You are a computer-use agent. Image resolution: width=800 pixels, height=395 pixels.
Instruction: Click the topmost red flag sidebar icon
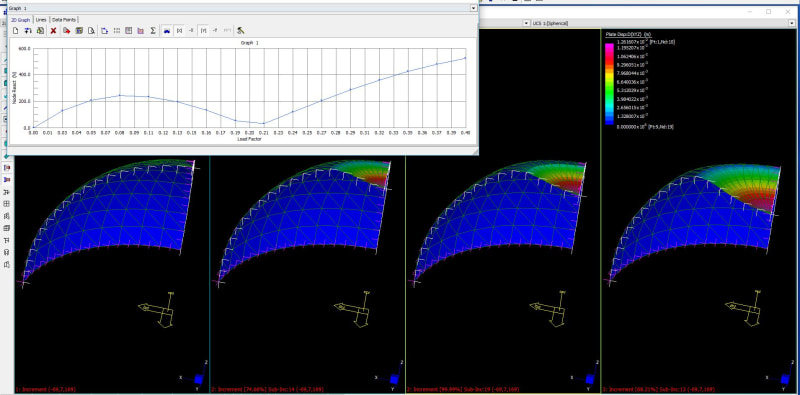tap(7, 167)
